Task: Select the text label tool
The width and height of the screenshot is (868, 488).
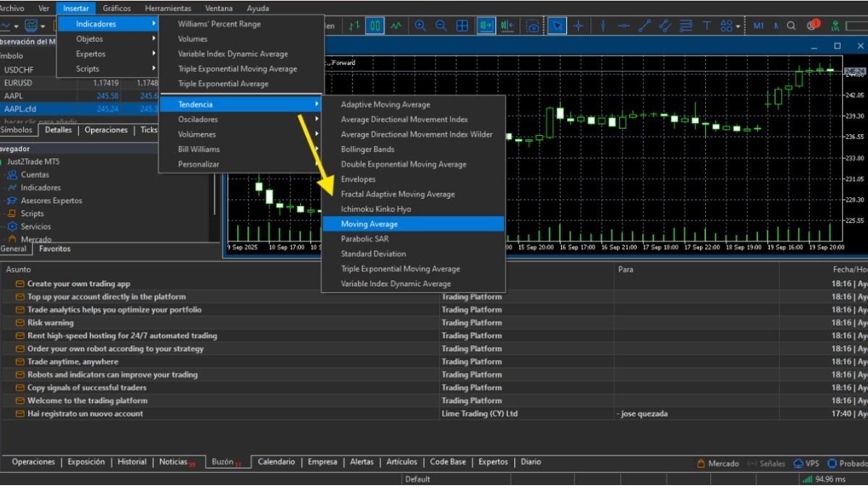Action: coord(706,26)
